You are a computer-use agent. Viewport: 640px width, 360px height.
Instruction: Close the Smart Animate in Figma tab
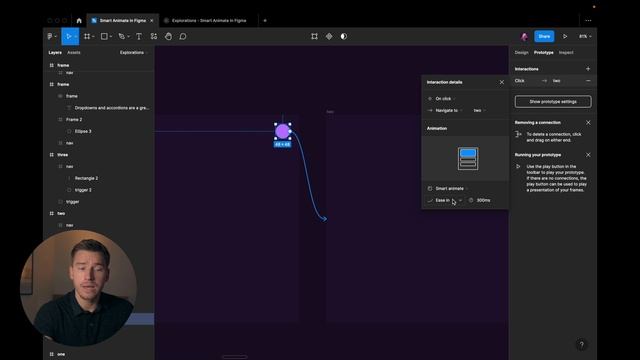coord(152,20)
